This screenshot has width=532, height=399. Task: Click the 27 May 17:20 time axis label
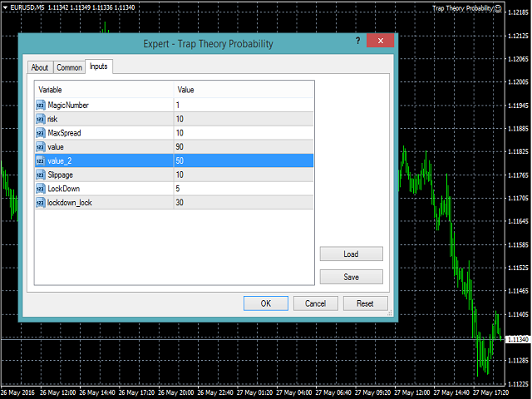point(490,392)
